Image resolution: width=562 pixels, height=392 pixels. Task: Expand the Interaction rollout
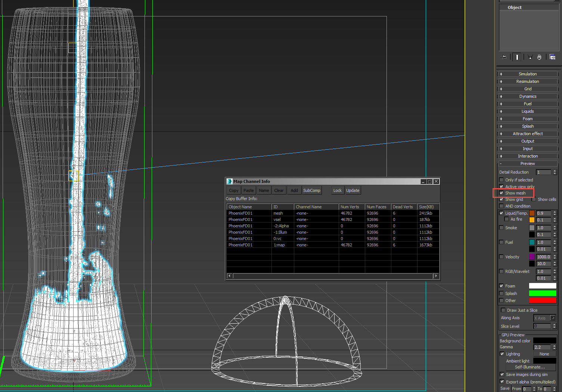tap(528, 156)
